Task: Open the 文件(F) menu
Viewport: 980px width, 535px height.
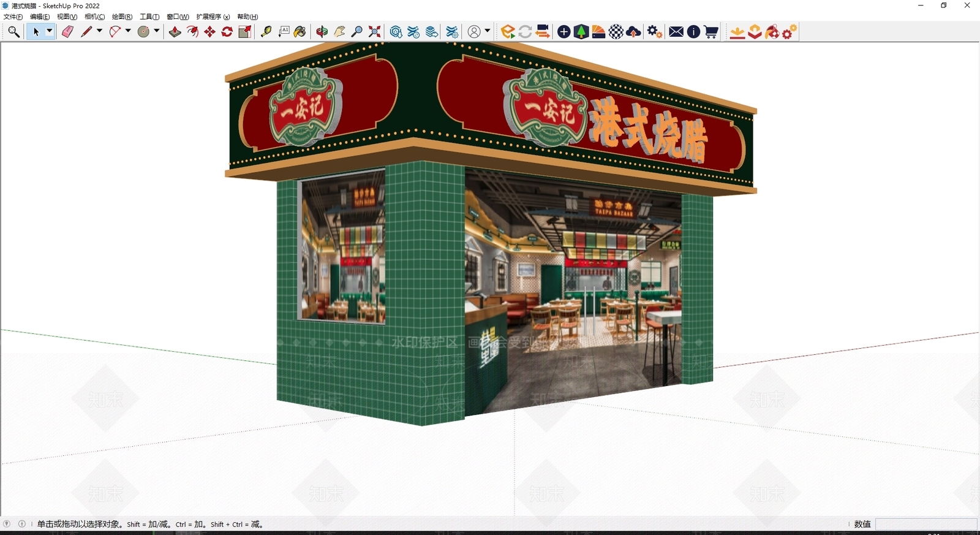Action: click(13, 17)
